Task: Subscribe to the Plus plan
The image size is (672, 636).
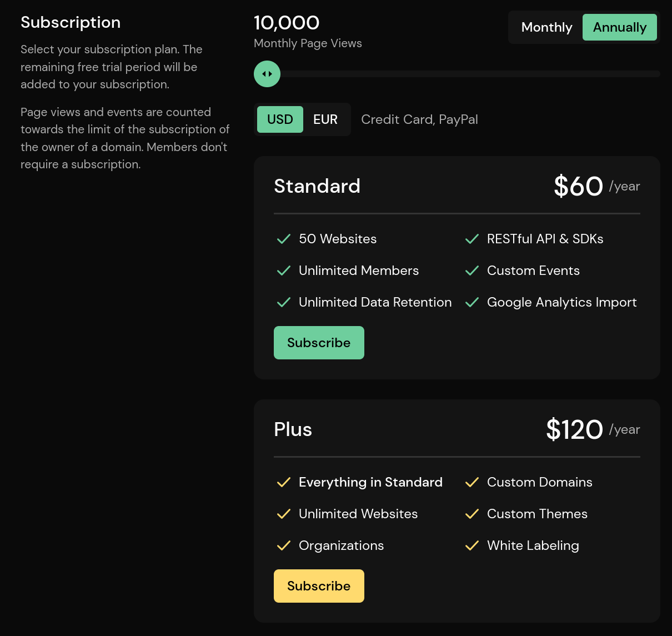Action: tap(319, 586)
